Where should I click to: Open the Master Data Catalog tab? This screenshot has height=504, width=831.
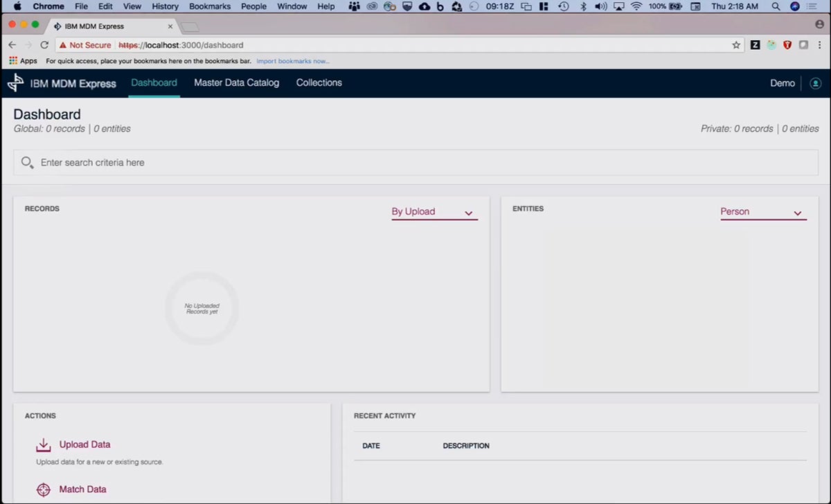pos(237,83)
